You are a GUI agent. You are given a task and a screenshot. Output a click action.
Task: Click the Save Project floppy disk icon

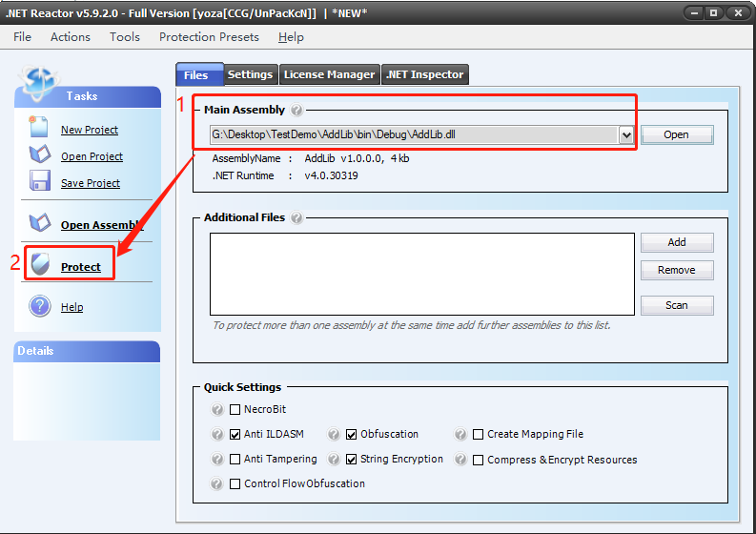pyautogui.click(x=39, y=181)
